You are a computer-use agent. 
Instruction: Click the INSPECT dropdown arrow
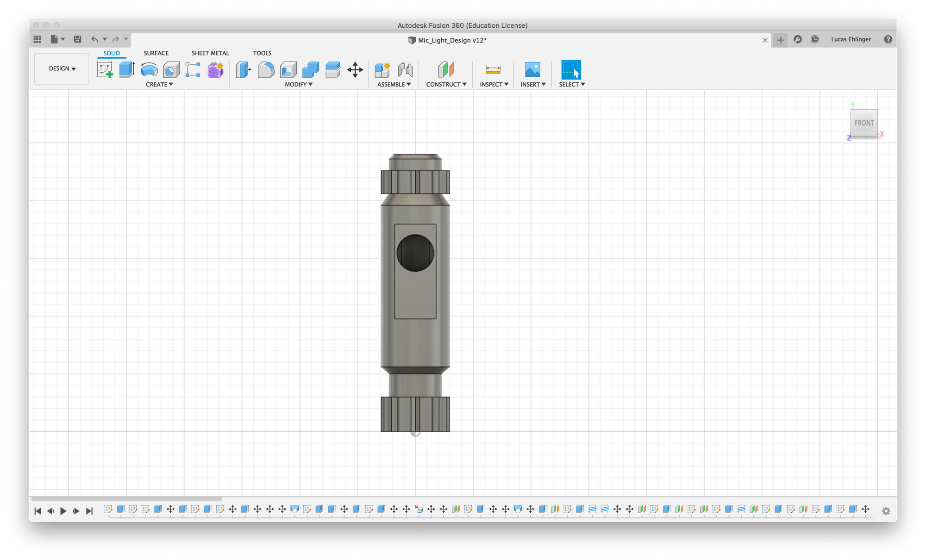click(505, 84)
